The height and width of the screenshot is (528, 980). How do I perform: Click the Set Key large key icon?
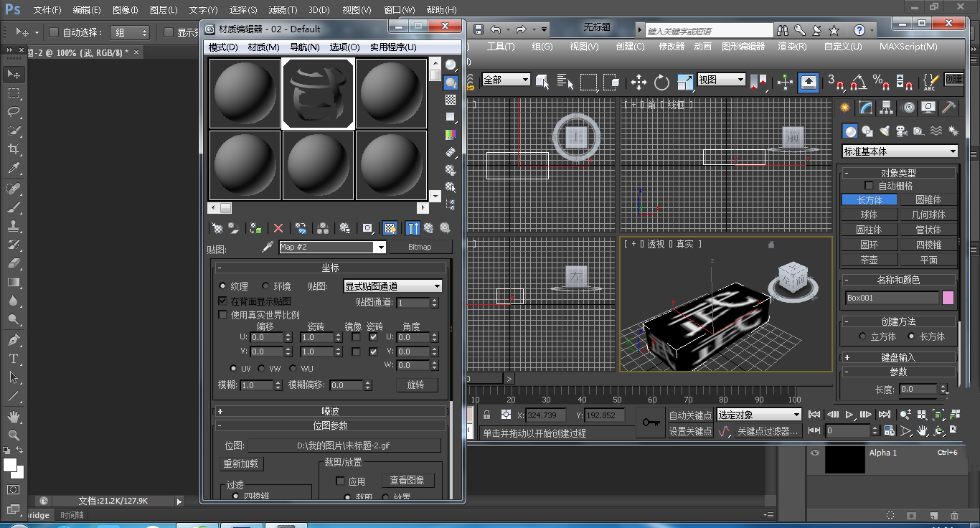click(x=651, y=423)
